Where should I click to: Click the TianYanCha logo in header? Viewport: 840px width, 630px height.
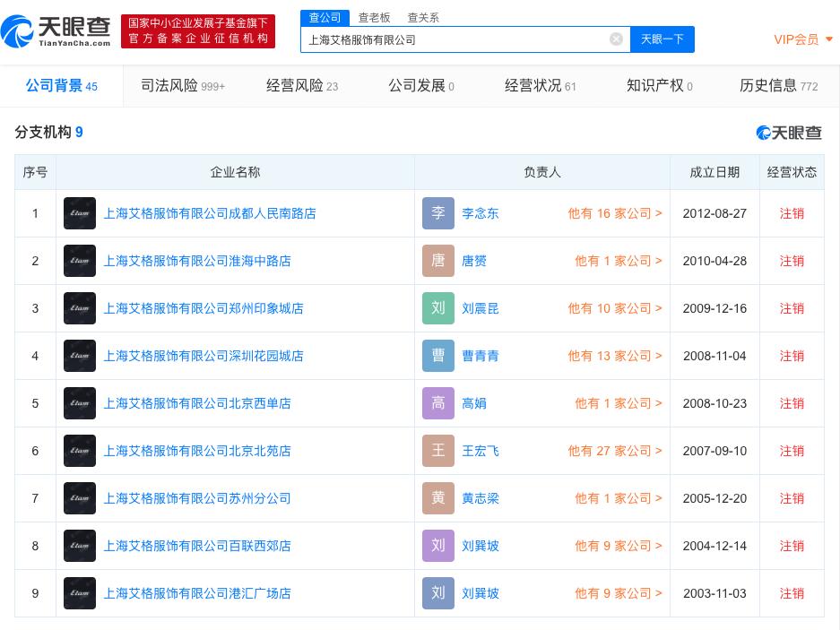[x=56, y=30]
